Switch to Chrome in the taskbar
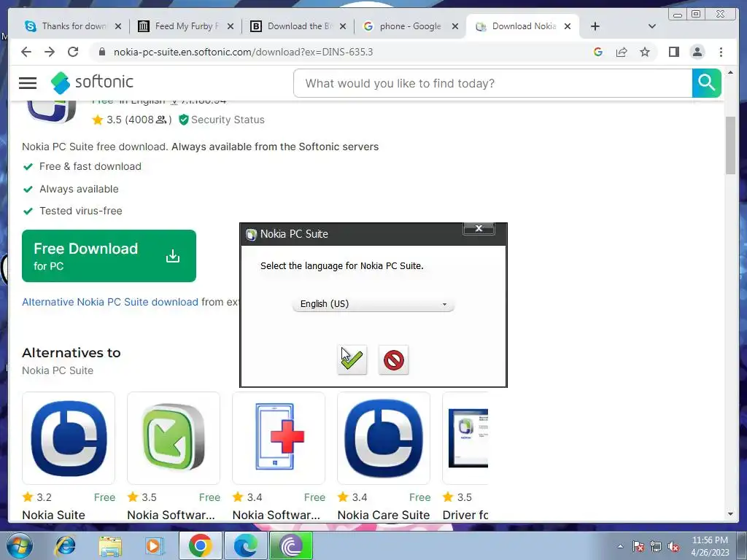747x560 pixels. (200, 545)
